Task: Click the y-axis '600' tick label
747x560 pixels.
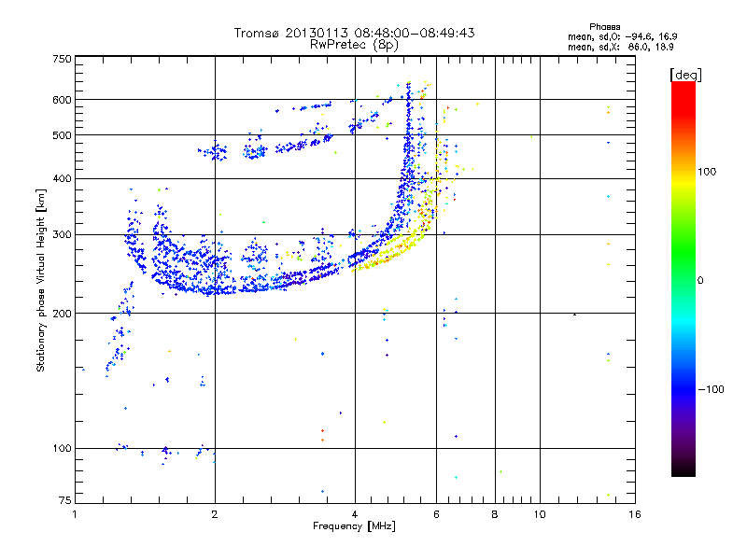Action: (x=62, y=100)
